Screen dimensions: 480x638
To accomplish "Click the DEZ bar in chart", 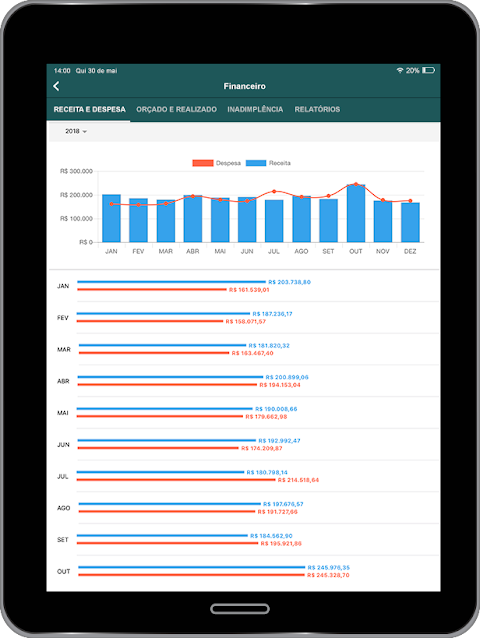I will tap(410, 222).
